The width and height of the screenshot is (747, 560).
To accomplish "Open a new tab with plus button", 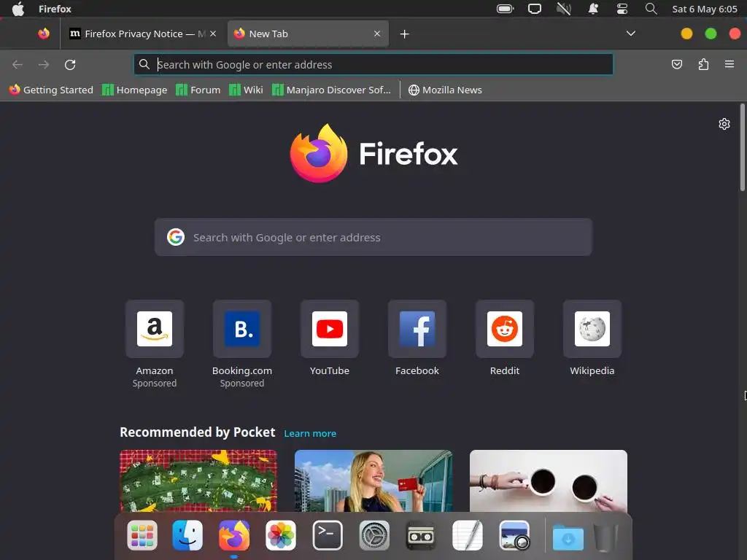I will coord(404,34).
